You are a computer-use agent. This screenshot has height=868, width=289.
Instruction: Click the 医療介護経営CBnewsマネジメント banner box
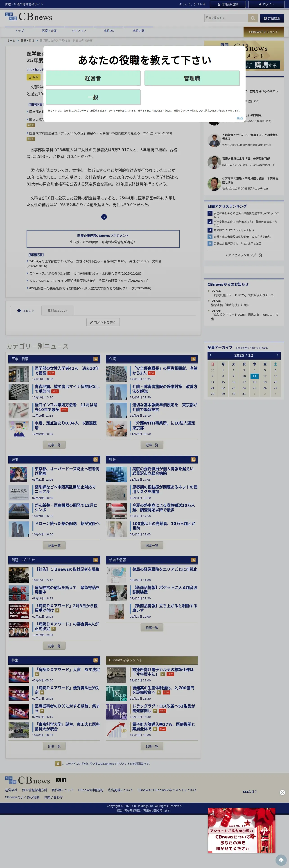[x=103, y=239]
